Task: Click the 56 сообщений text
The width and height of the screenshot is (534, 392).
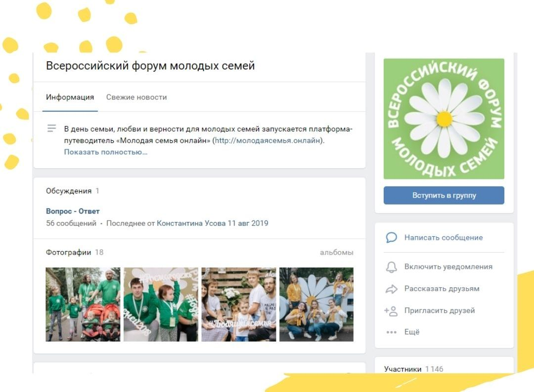Action: coord(71,223)
